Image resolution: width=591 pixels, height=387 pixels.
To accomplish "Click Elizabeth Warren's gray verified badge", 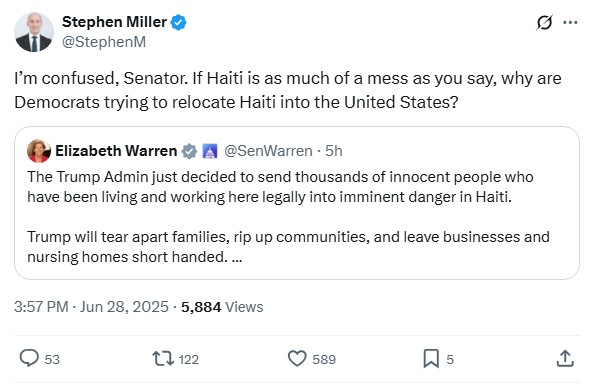I will click(189, 151).
